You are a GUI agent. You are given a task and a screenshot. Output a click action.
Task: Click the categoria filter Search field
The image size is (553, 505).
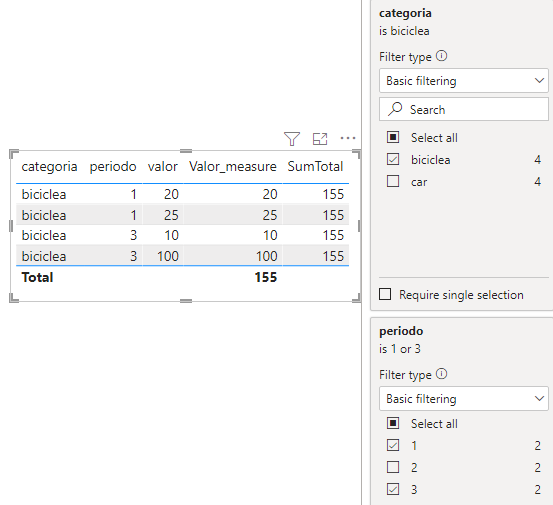pyautogui.click(x=464, y=109)
